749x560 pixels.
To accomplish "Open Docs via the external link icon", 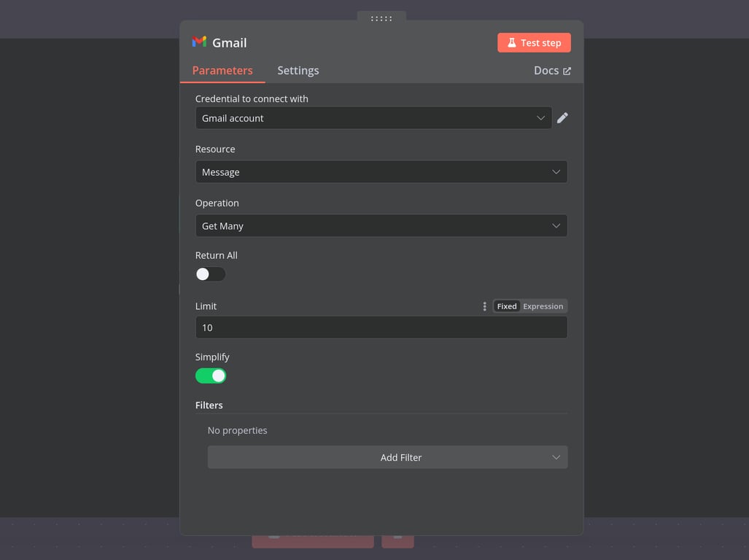I will 567,70.
